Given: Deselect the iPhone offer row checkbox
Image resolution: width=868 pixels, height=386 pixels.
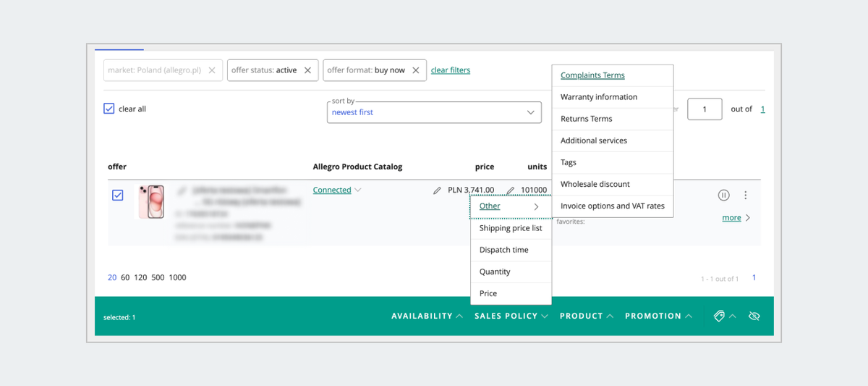Looking at the screenshot, I should tap(118, 195).
